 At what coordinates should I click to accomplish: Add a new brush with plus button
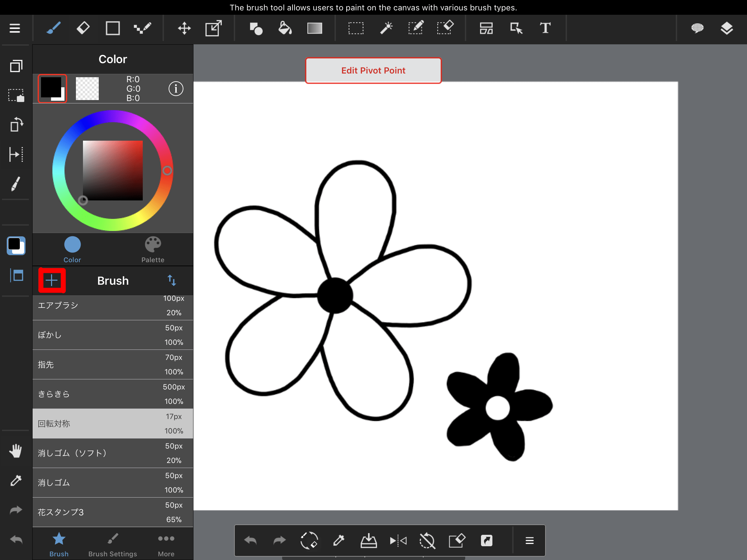point(52,281)
